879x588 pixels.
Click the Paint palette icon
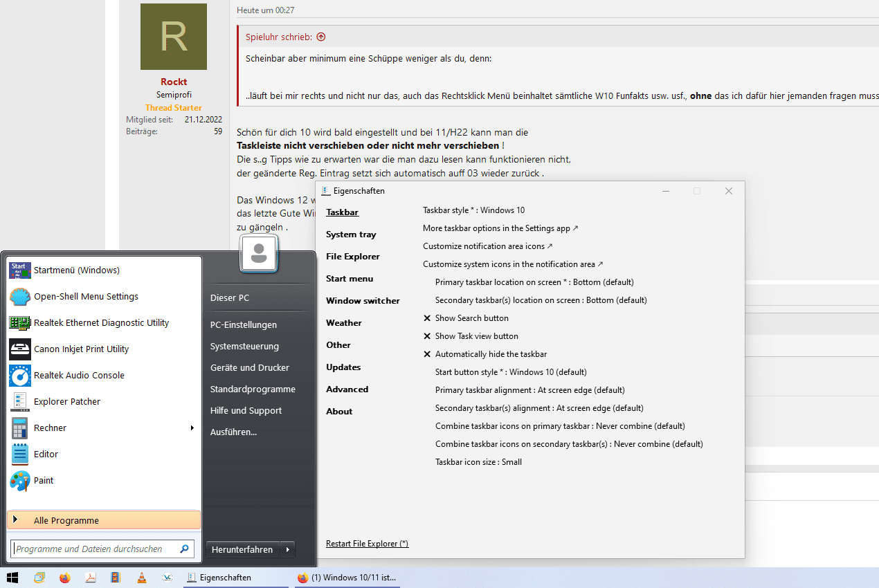tap(19, 481)
